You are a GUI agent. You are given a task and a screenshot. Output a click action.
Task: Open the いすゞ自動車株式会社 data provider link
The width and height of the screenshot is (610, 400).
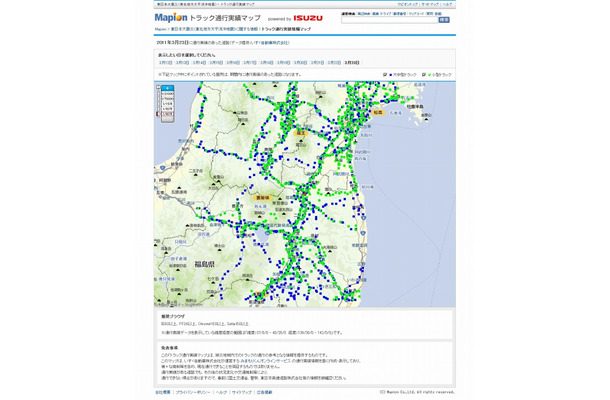click(272, 43)
